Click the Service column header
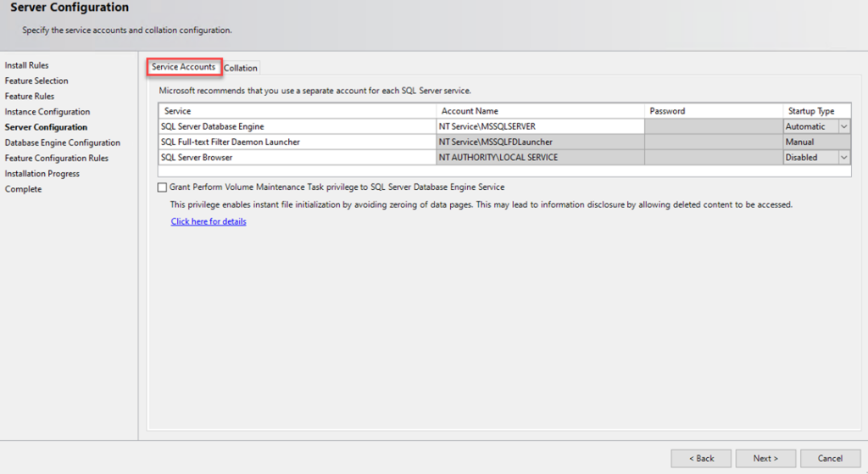 coord(298,111)
